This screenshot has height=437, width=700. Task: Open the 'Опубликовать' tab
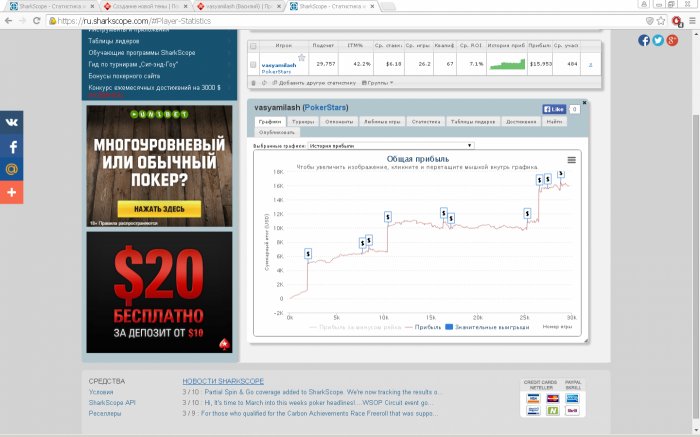[x=277, y=132]
